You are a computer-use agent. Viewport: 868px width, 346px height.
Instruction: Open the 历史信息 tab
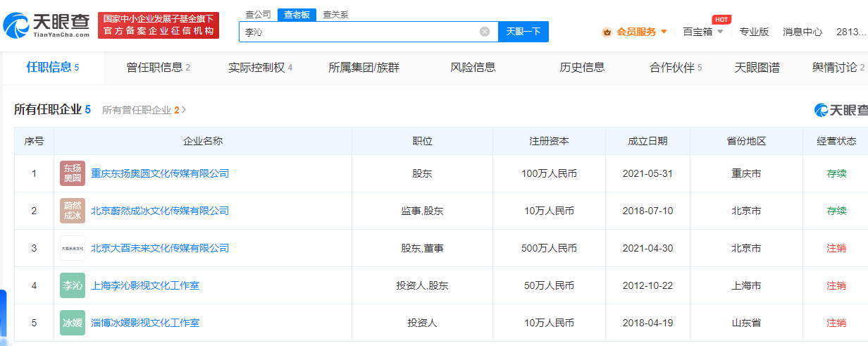tap(582, 68)
